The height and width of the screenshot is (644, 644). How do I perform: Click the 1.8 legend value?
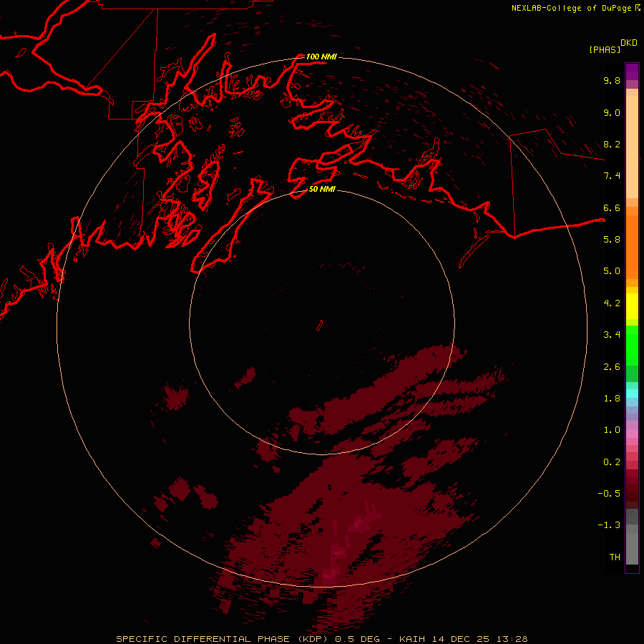612,399
